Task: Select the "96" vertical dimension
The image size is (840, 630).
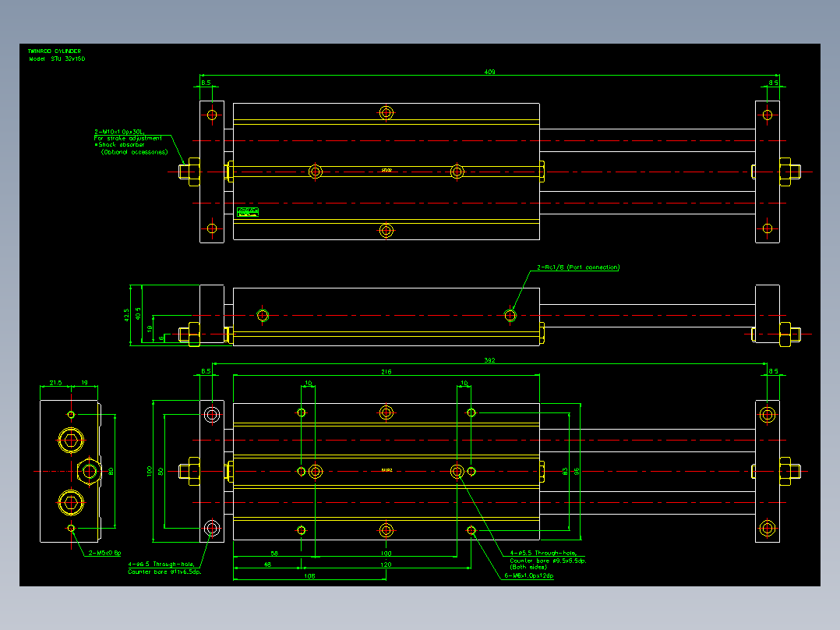Action: [577, 472]
